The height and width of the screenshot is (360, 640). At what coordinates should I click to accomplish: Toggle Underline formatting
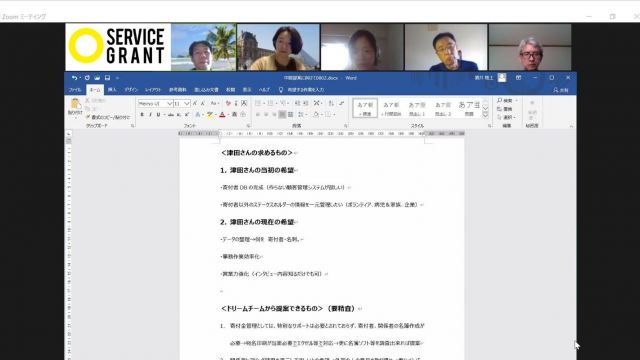(x=158, y=115)
